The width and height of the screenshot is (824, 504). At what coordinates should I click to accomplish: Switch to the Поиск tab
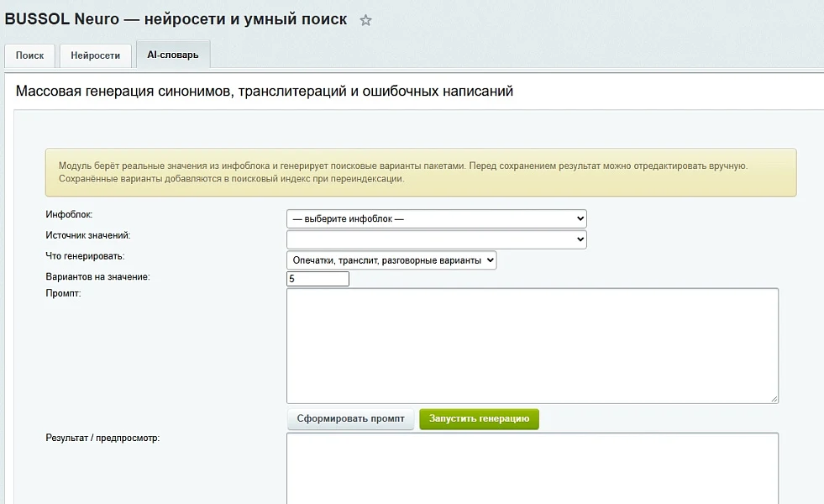30,55
